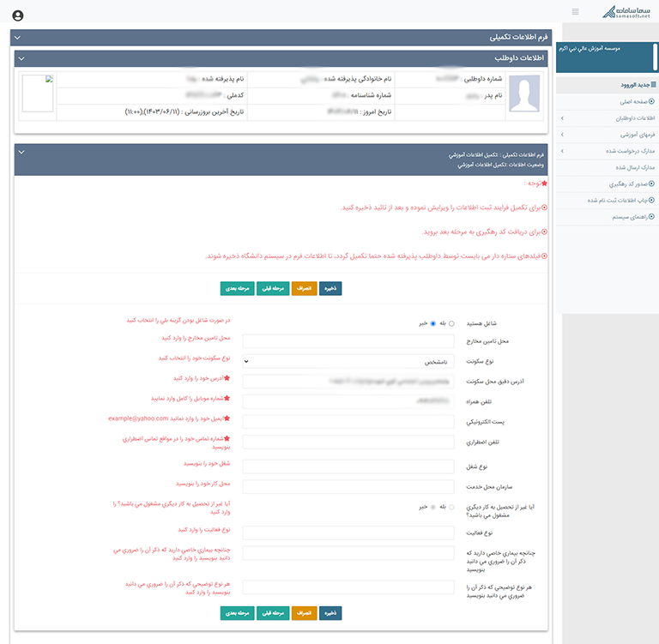
Task: Collapse the فرم اطلاعات تکمیلی panel
Action: point(17,38)
